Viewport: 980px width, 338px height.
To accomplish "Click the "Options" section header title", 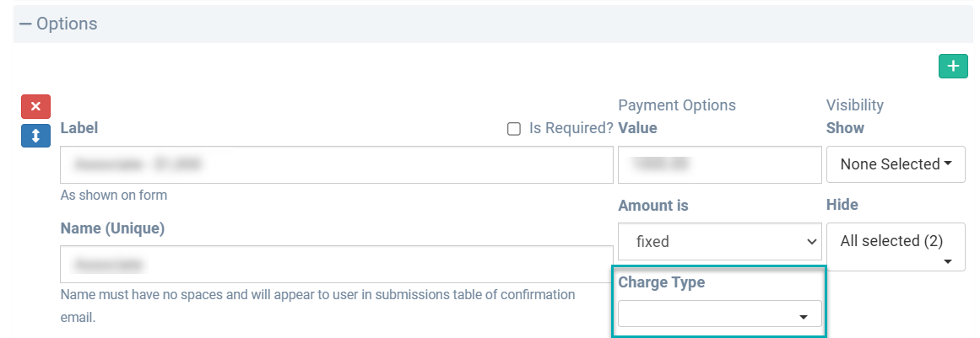I will [67, 24].
